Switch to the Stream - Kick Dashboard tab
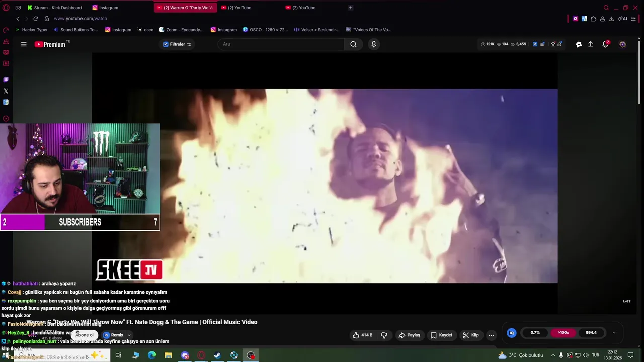This screenshot has width=644, height=362. [54, 8]
